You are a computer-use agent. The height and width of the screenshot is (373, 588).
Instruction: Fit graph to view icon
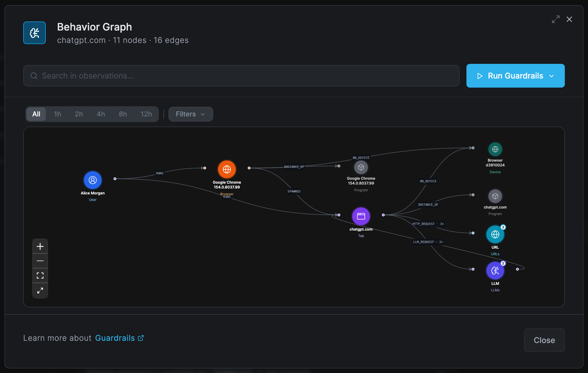[40, 276]
